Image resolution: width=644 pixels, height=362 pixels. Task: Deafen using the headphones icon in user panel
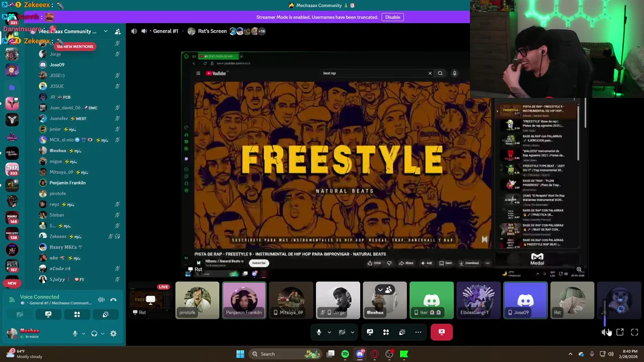[x=94, y=333]
